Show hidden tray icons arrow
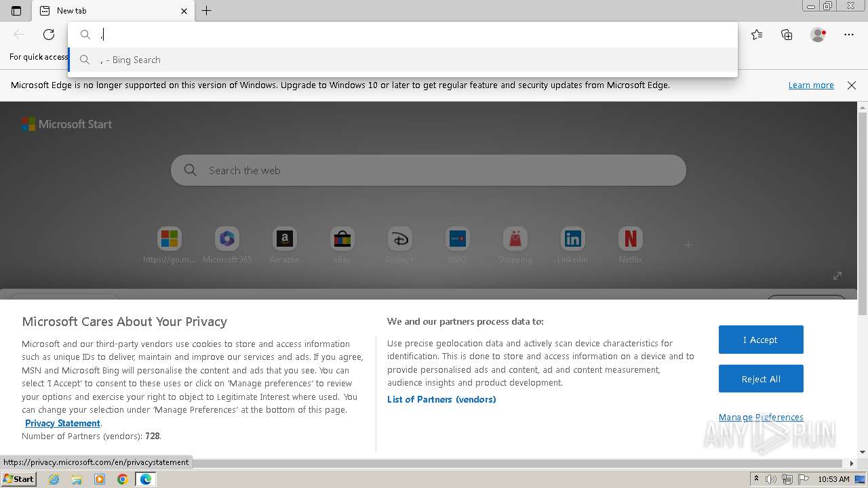The width and height of the screenshot is (868, 488). pos(757,479)
